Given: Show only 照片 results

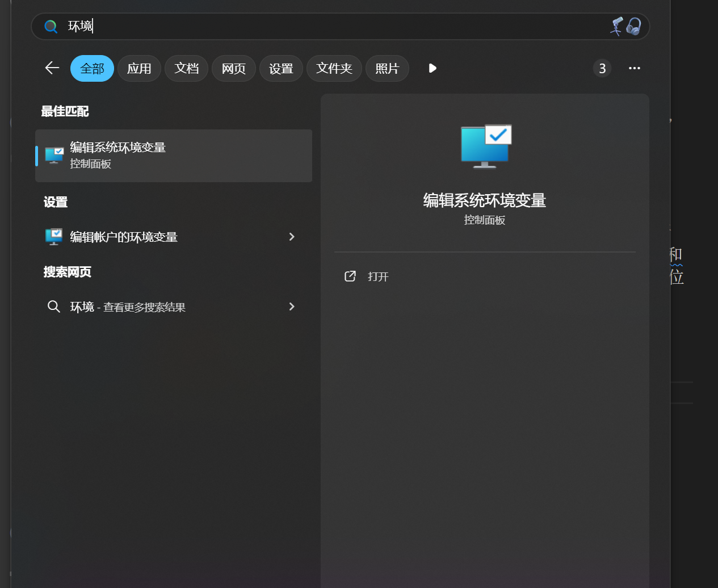Looking at the screenshot, I should click(387, 69).
